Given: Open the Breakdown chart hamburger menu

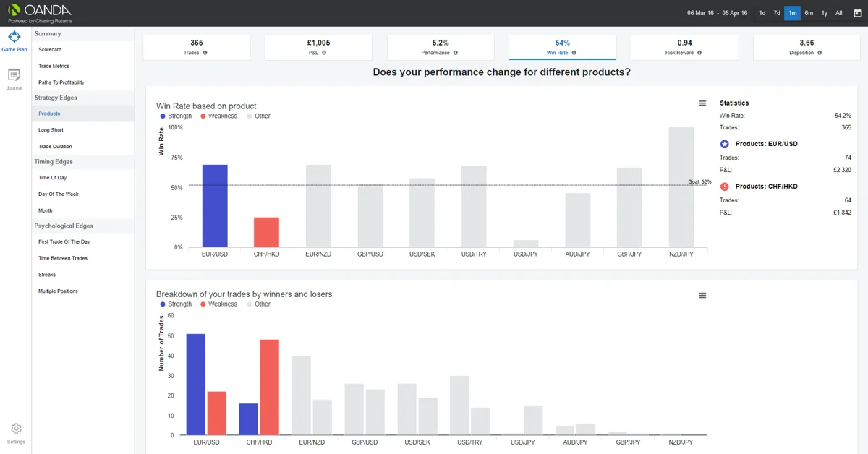Looking at the screenshot, I should click(702, 296).
